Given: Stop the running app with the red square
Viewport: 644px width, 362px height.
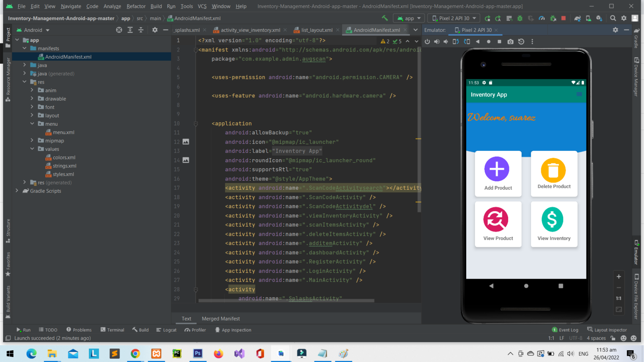Looking at the screenshot, I should (563, 18).
